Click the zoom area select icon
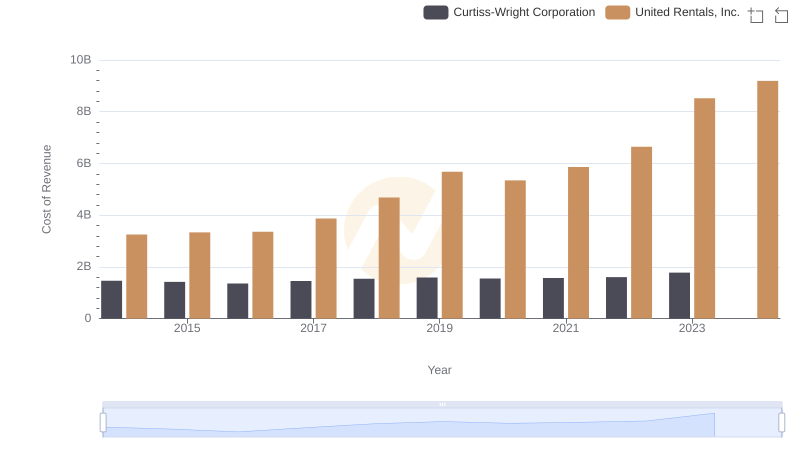The width and height of the screenshot is (800, 461). tap(756, 15)
